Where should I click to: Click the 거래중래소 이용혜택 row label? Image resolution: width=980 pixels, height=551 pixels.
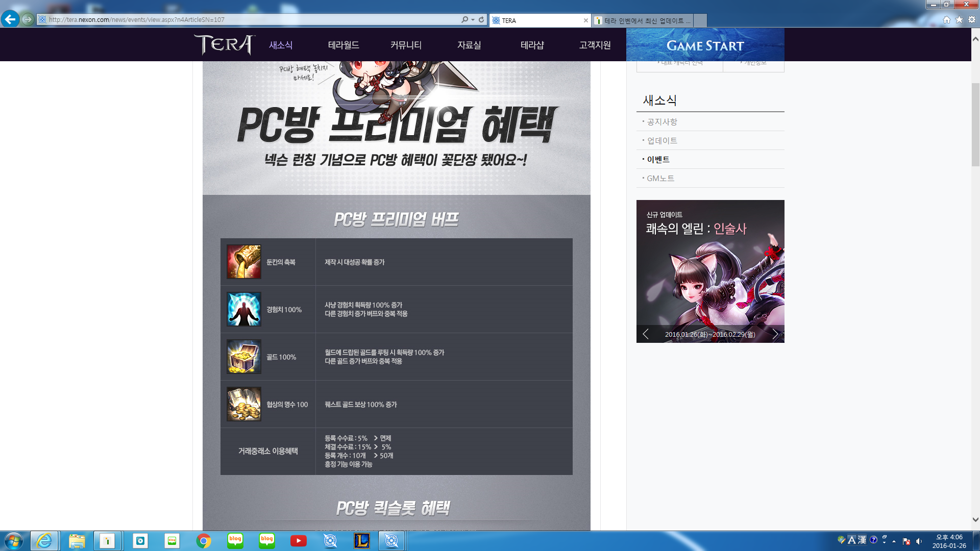[x=268, y=451]
